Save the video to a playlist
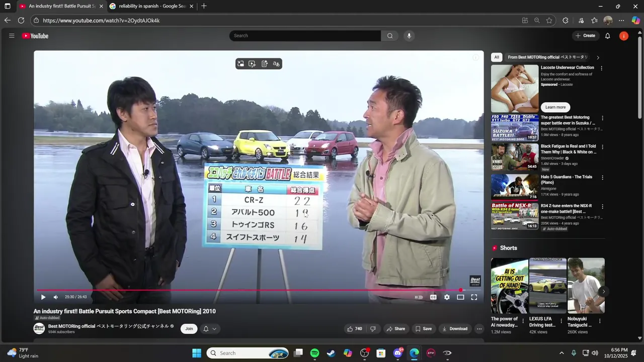644x362 pixels. [x=423, y=329]
